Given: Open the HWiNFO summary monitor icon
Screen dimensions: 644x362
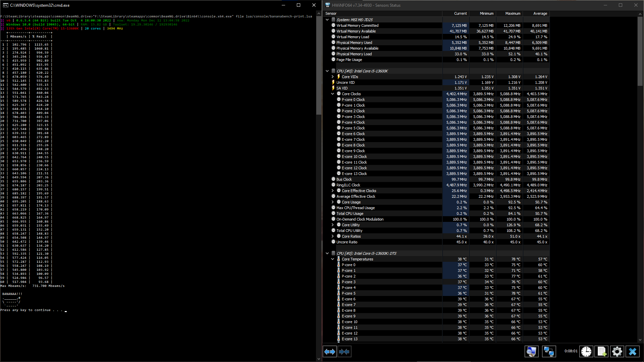Looking at the screenshot, I should [531, 351].
